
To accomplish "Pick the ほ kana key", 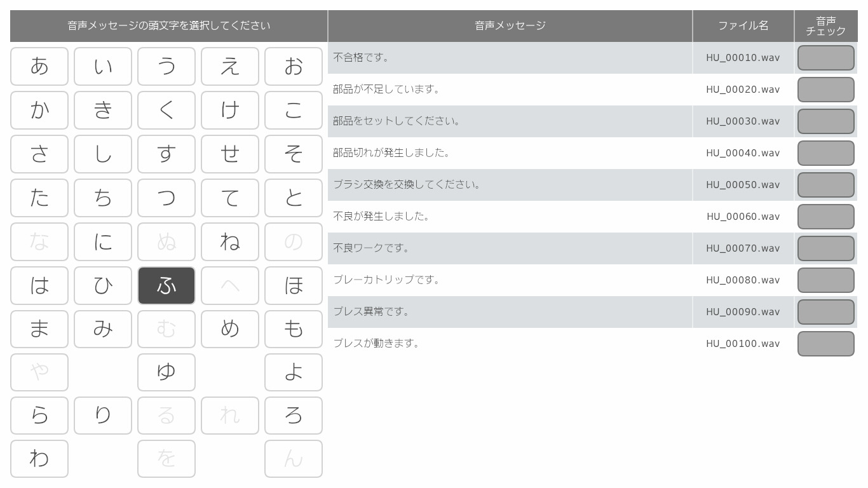I will 294,285.
